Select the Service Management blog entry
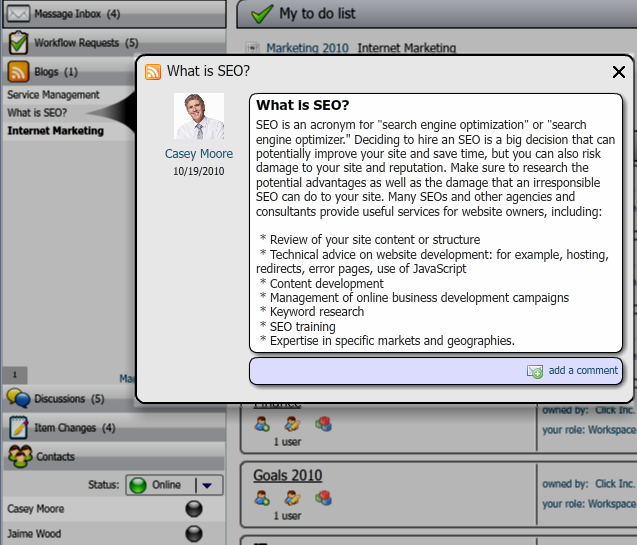637x545 pixels. tap(54, 95)
